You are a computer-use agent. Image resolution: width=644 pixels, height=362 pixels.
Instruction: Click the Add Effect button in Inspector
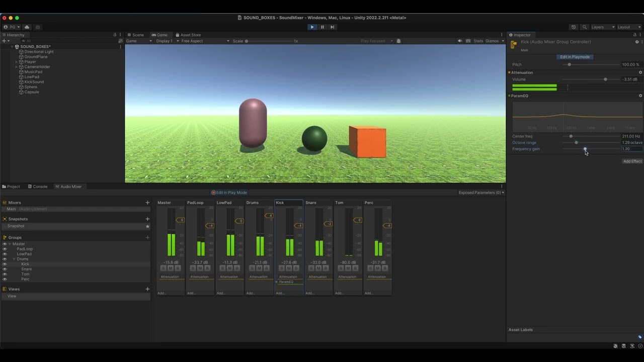point(632,161)
